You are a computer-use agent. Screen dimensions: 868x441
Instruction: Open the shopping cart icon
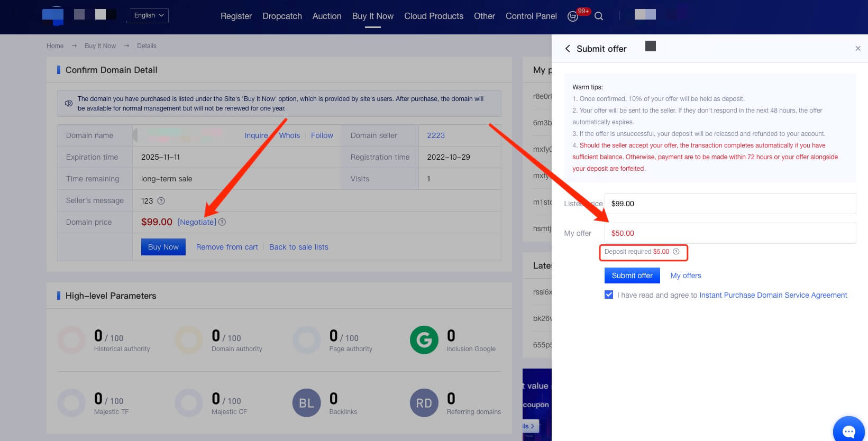[x=572, y=16]
